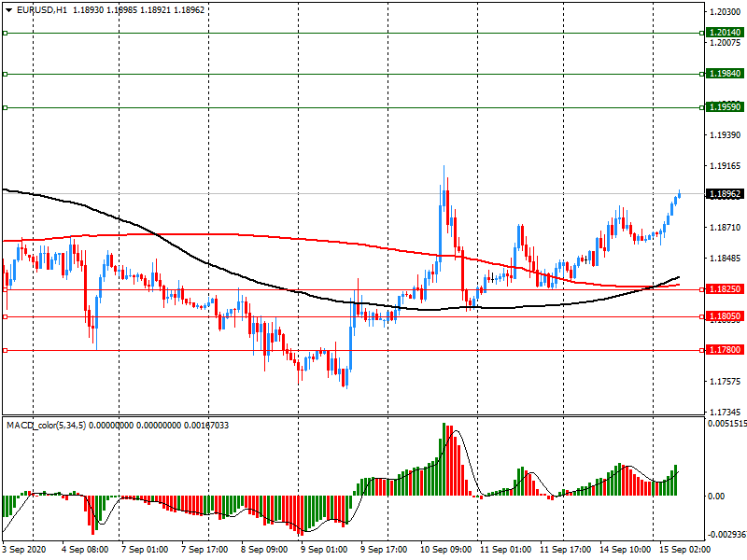Select the green 1.20140 price label
747x560 pixels.
[725, 33]
